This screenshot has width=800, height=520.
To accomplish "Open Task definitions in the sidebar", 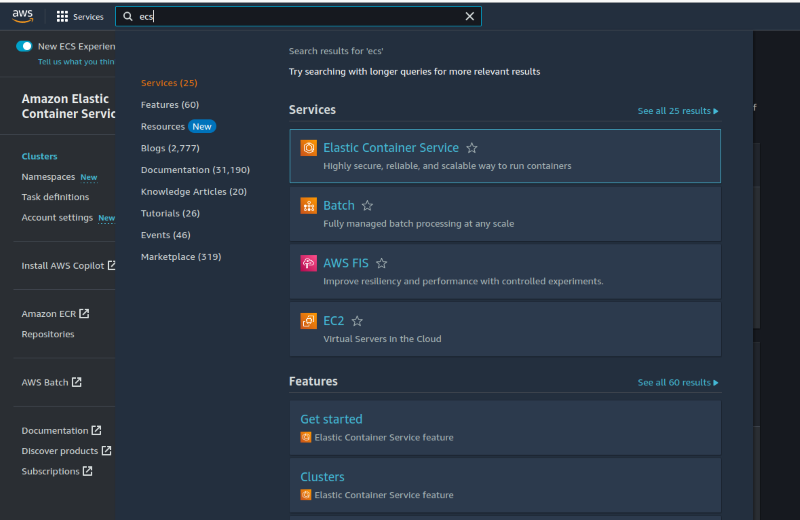I will [x=55, y=197].
